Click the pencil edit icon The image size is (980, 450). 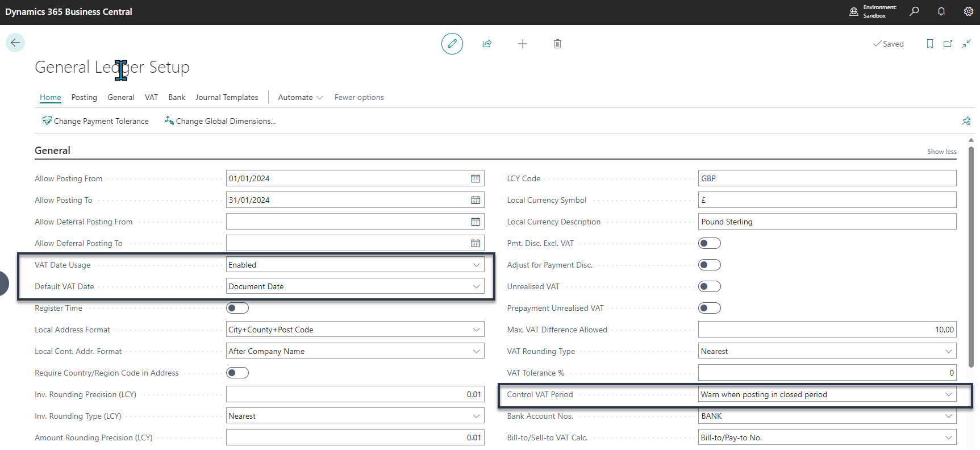pyautogui.click(x=452, y=44)
